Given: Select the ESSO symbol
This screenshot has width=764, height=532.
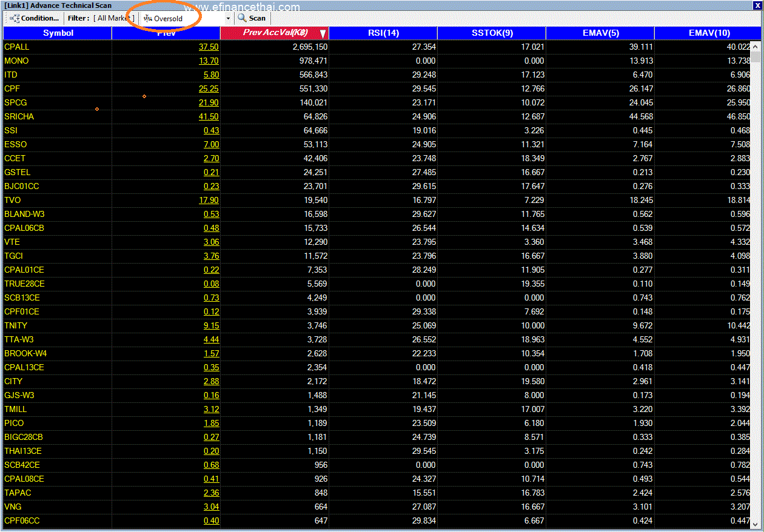Looking at the screenshot, I should point(16,144).
